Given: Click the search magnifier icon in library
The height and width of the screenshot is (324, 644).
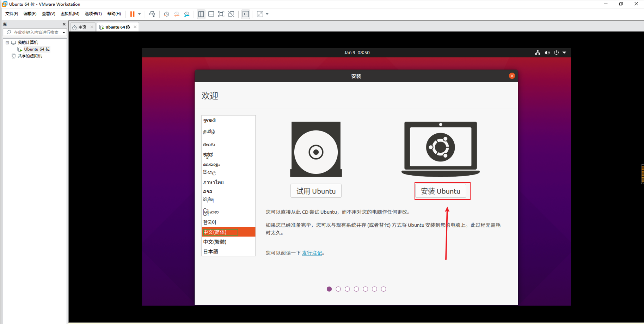Looking at the screenshot, I should coord(9,32).
